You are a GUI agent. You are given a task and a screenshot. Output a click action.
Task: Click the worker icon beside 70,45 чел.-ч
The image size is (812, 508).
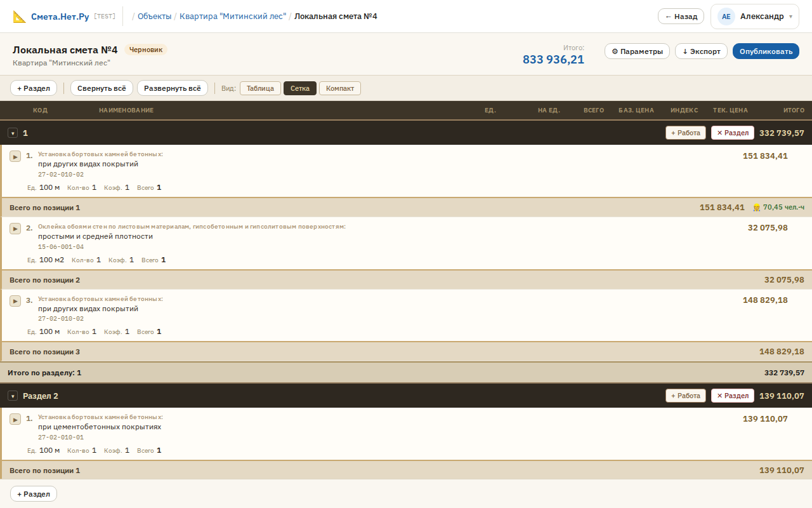[x=756, y=208]
